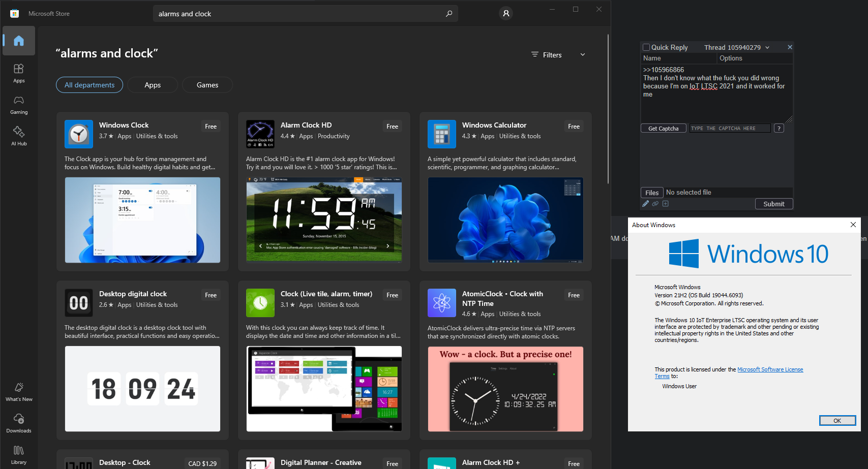
Task: Click the Alarm Clock HD + title
Action: coord(491,462)
